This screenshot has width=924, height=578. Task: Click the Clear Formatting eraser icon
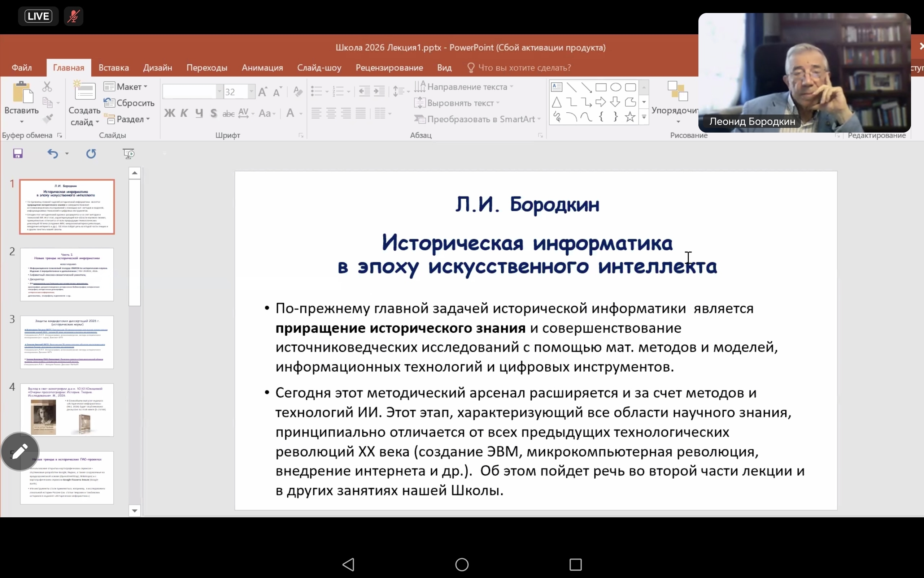(x=298, y=92)
